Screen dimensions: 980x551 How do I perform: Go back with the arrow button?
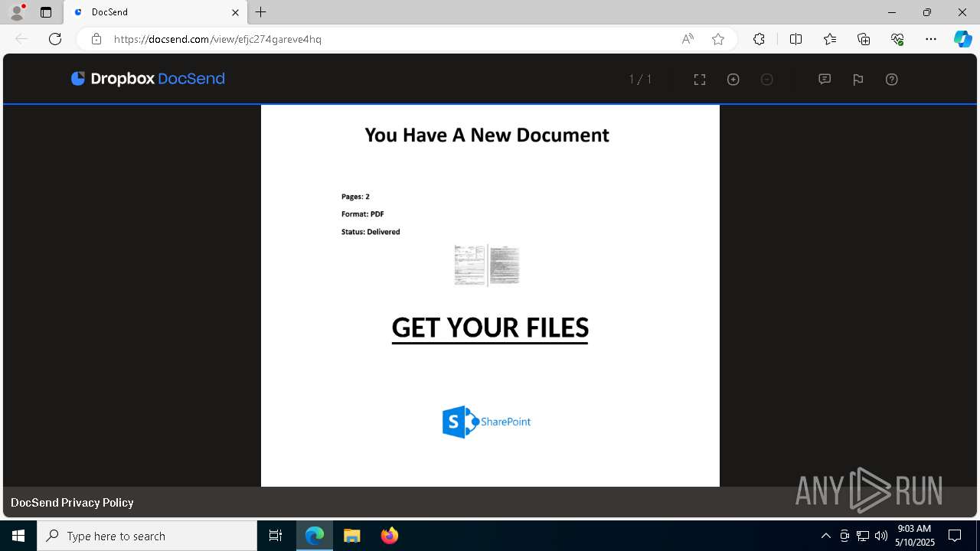tap(21, 39)
